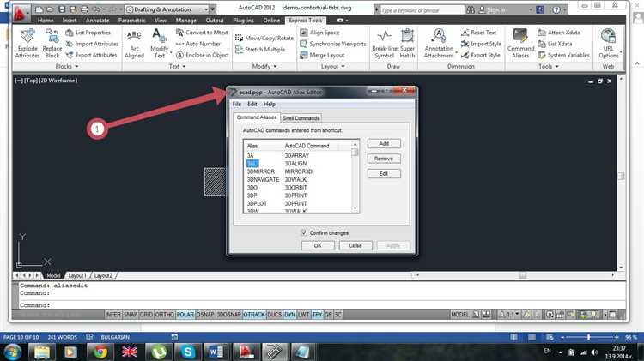The width and height of the screenshot is (644, 361).
Task: Toggle Confirm changes checkbox
Action: click(304, 232)
